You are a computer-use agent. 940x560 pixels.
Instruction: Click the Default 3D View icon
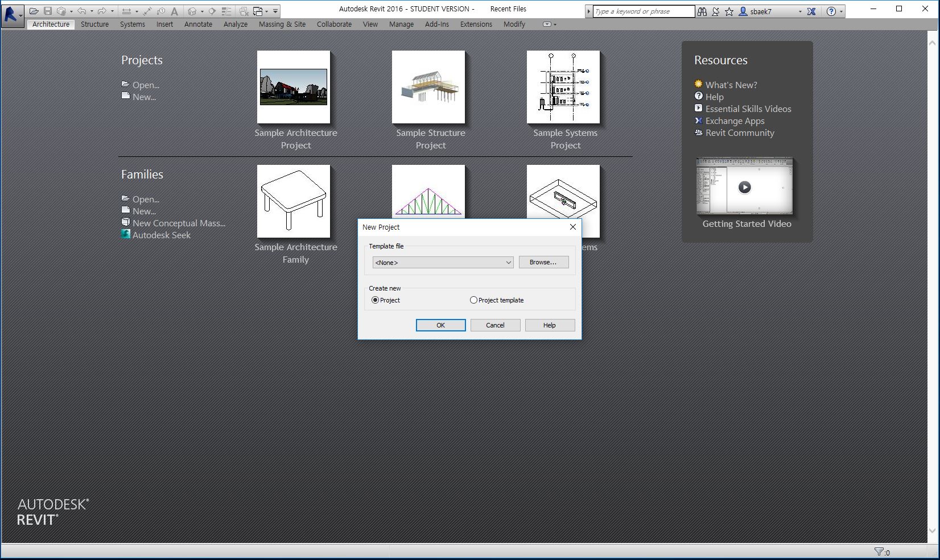(x=192, y=11)
